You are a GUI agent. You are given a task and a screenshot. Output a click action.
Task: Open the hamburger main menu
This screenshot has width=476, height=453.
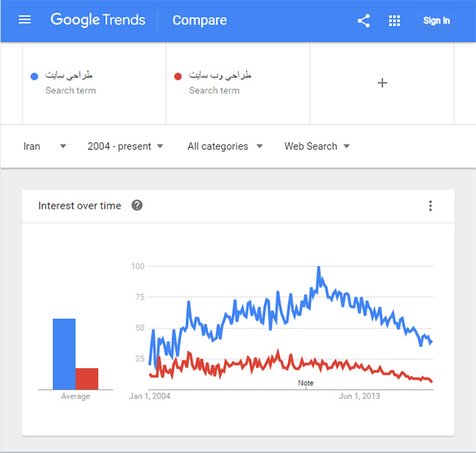(x=25, y=20)
